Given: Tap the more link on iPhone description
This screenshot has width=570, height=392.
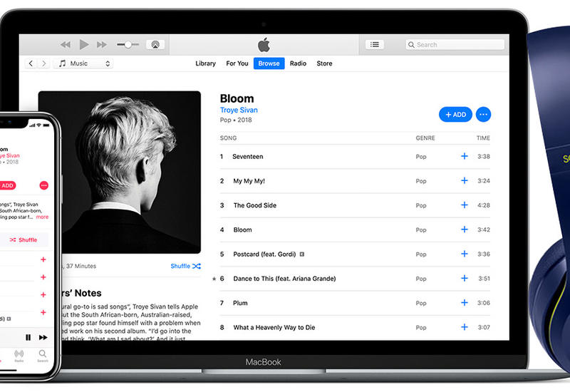Looking at the screenshot, I should pyautogui.click(x=42, y=217).
